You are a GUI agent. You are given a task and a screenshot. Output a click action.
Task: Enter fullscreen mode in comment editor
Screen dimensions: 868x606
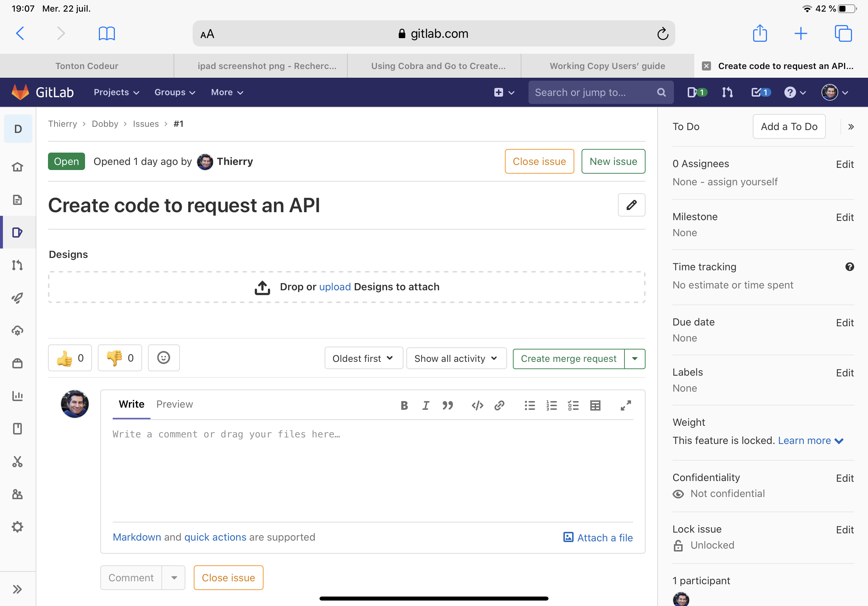626,405
